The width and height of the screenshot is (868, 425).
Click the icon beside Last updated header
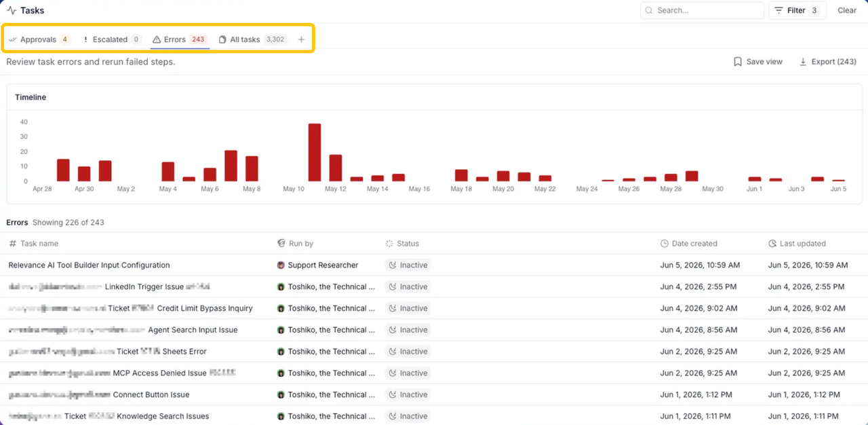click(x=772, y=244)
